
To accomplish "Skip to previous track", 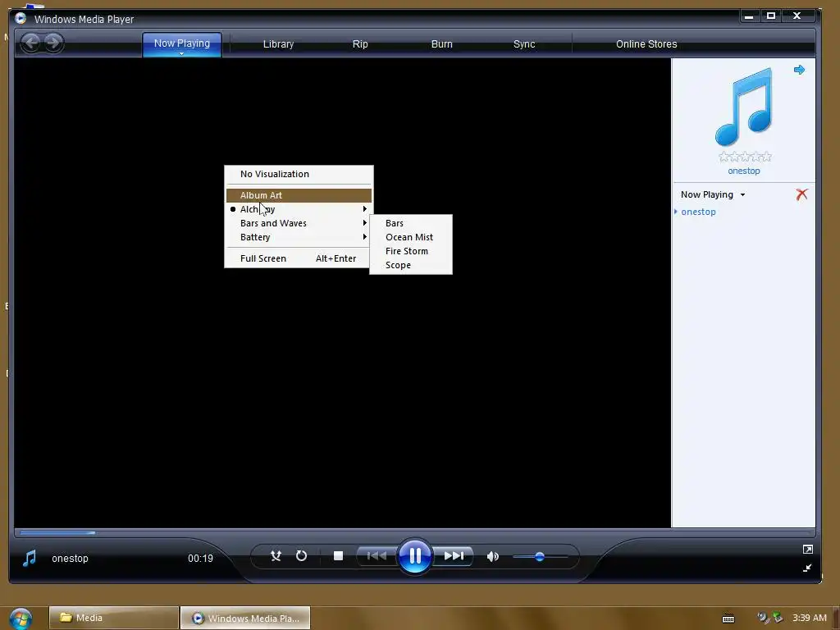I will [377, 556].
